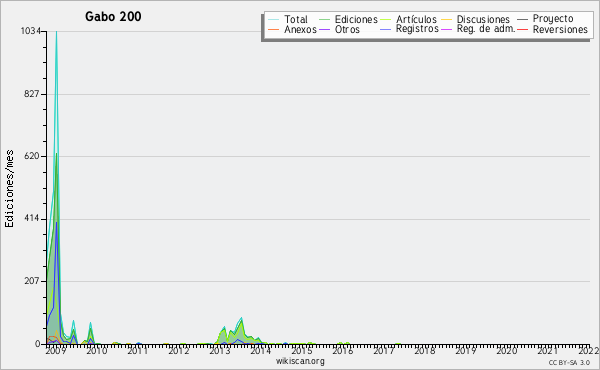Click the 1034 y-axis value label
This screenshot has width=600, height=370.
pos(30,31)
